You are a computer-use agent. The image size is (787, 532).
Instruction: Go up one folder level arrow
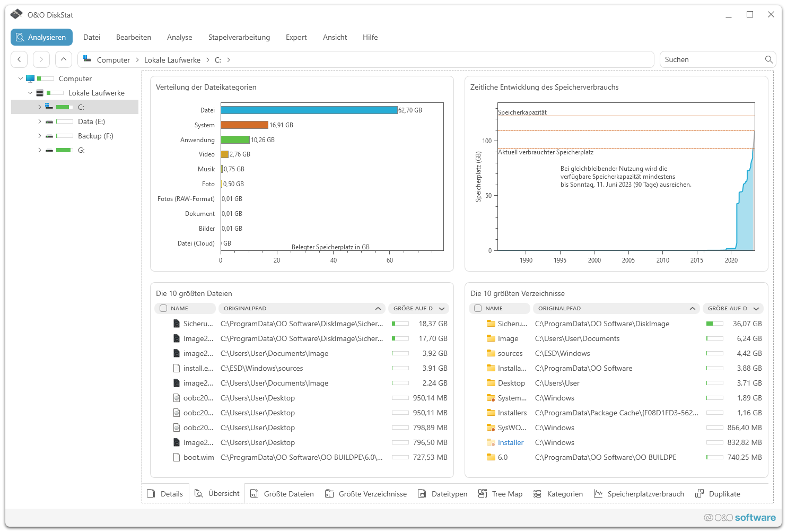[64, 59]
